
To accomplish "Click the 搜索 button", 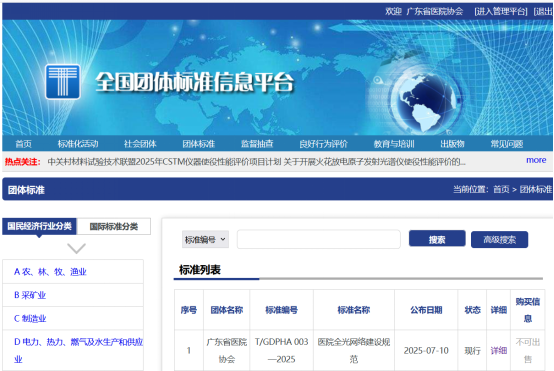I will [437, 239].
